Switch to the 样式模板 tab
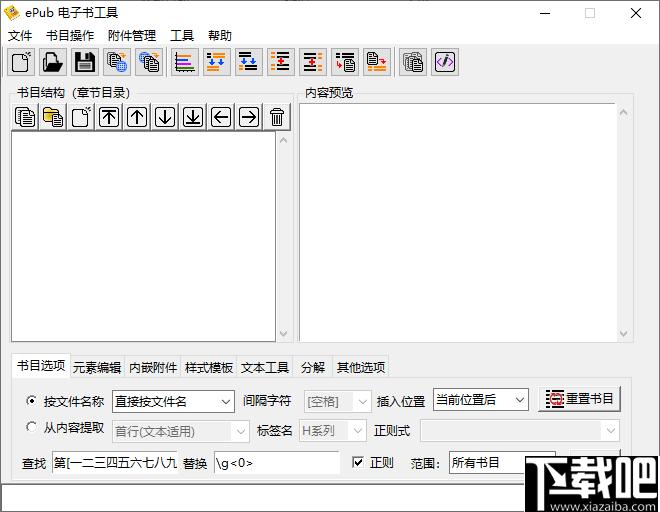 [209, 367]
